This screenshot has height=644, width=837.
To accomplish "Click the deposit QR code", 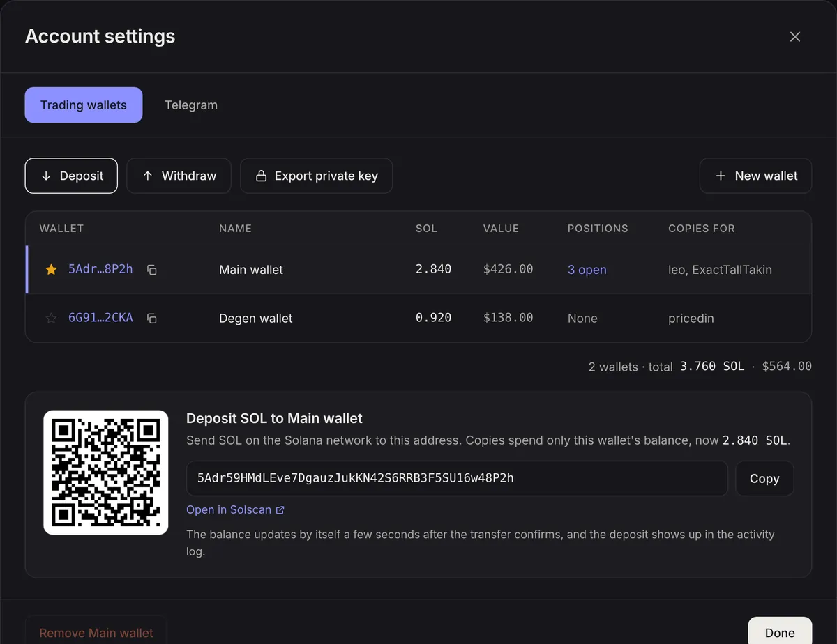I will tap(106, 473).
